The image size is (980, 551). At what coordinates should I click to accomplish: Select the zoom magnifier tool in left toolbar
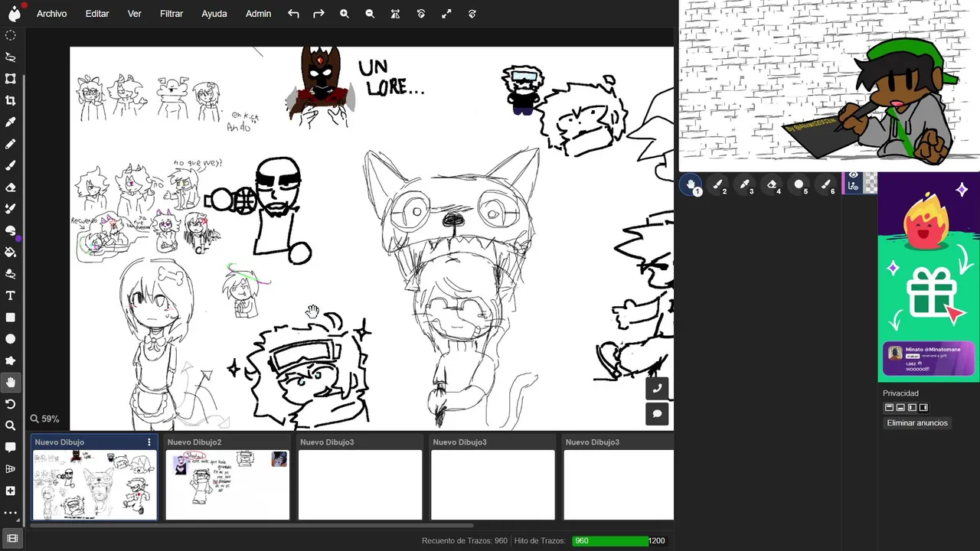[x=11, y=425]
